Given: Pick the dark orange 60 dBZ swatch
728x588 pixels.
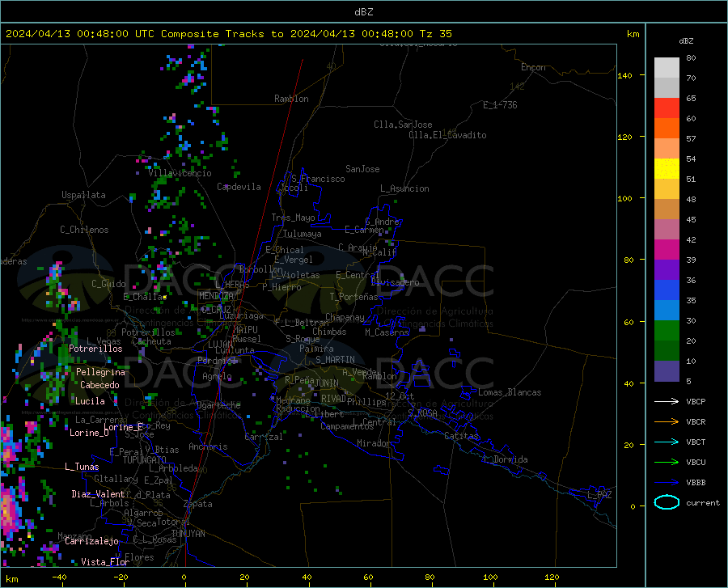Looking at the screenshot, I should (667, 129).
